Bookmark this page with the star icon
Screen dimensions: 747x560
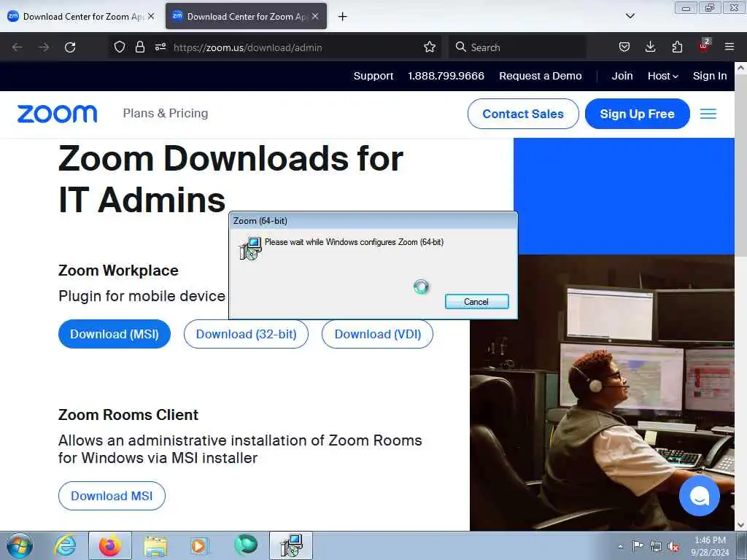tap(430, 47)
